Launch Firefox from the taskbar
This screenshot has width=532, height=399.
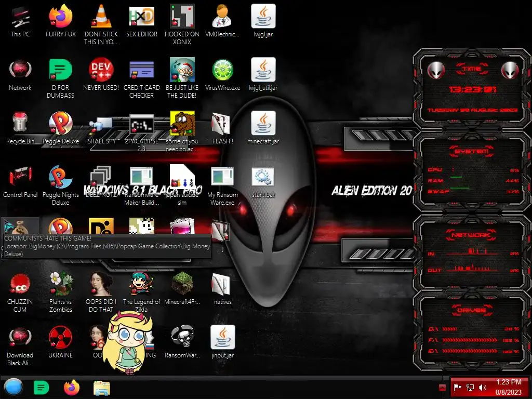[x=72, y=388]
